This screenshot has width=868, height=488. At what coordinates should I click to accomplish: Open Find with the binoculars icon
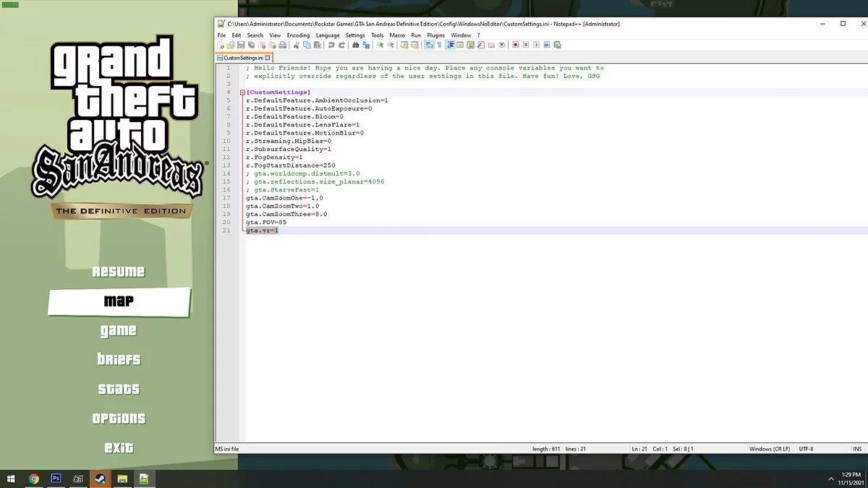click(355, 45)
